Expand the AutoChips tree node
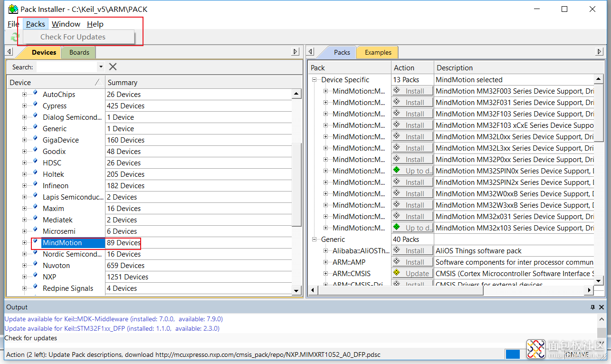611x364 pixels. [x=24, y=95]
